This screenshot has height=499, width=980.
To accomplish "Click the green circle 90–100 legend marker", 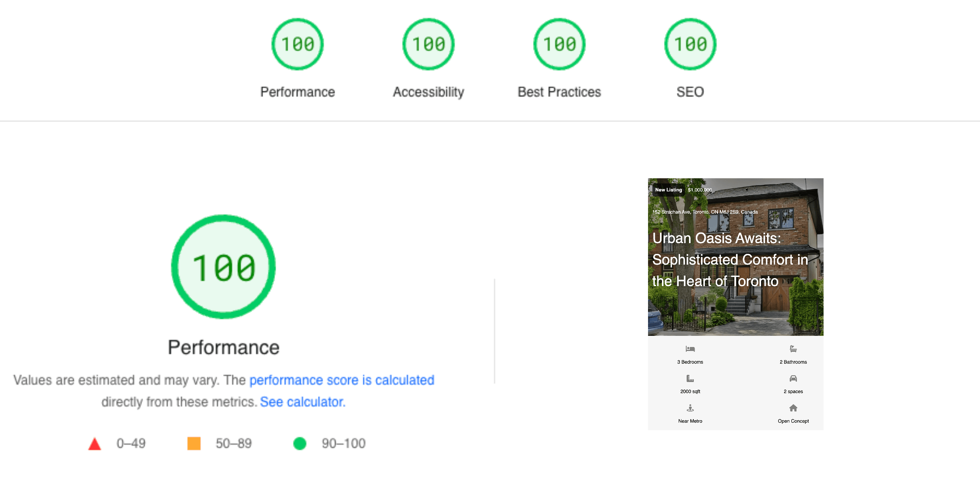I will [300, 443].
